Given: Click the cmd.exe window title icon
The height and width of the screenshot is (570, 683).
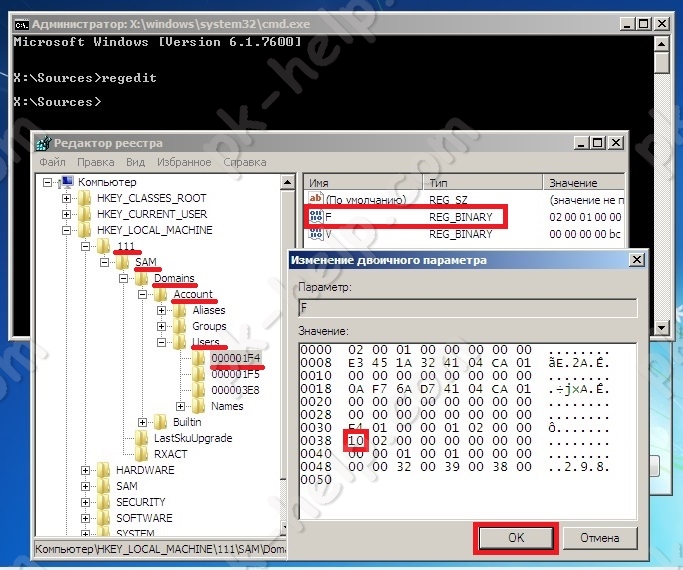Looking at the screenshot, I should tap(22, 24).
